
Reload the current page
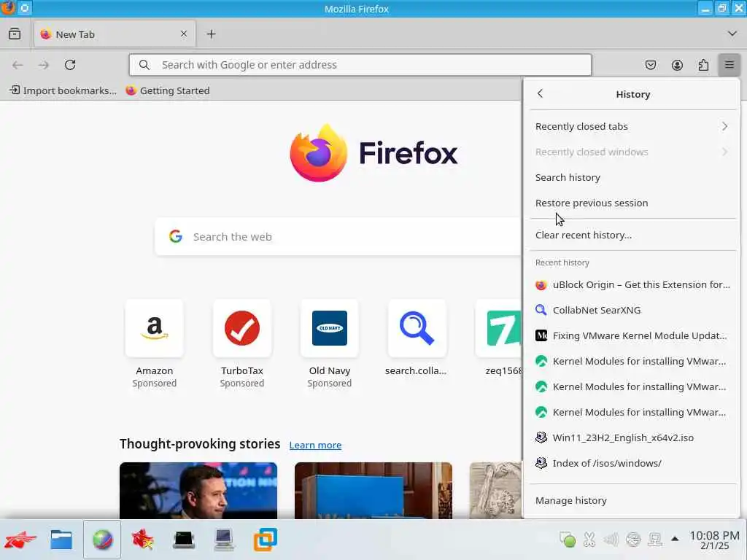tap(70, 65)
